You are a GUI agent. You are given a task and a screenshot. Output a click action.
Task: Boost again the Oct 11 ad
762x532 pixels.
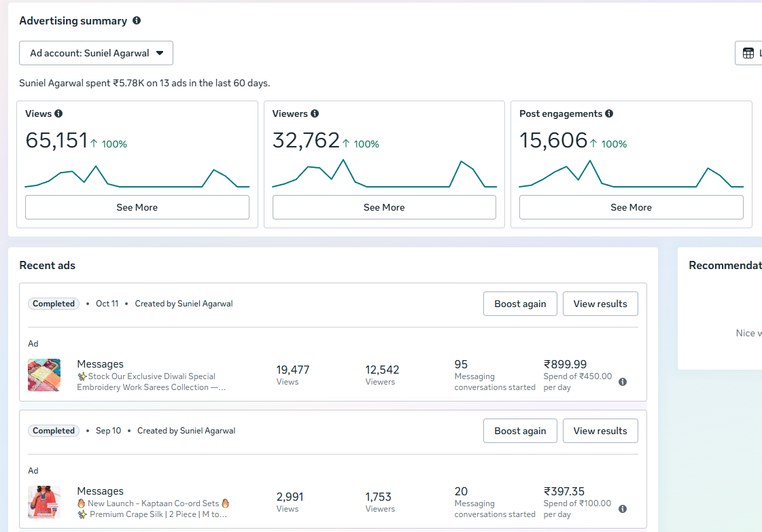(520, 304)
